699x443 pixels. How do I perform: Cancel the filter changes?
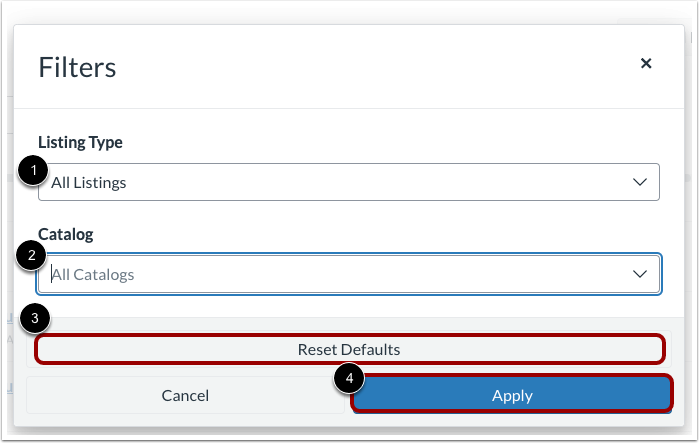pyautogui.click(x=185, y=395)
